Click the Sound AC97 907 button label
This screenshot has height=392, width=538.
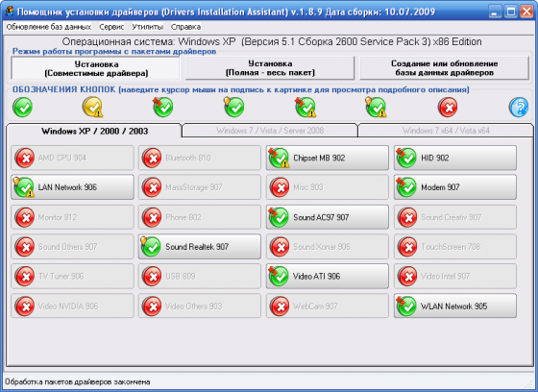(x=321, y=217)
